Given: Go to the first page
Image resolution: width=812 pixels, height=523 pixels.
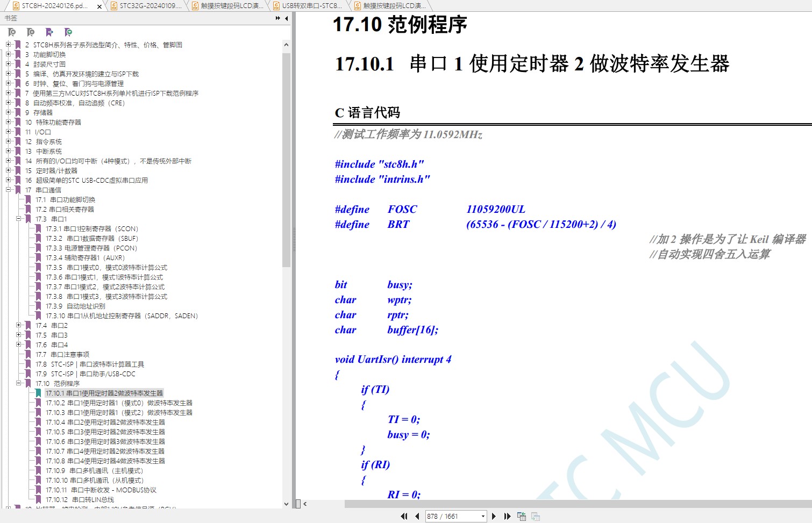Looking at the screenshot, I should tap(404, 516).
